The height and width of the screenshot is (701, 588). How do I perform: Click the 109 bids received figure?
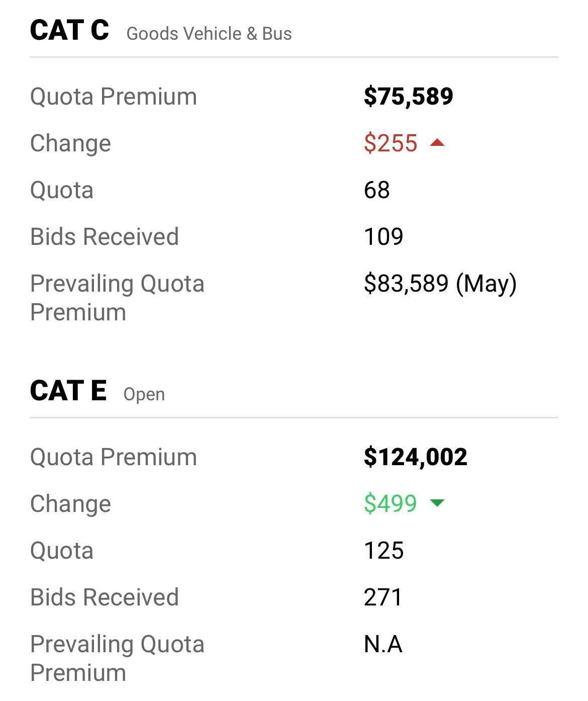tap(383, 237)
